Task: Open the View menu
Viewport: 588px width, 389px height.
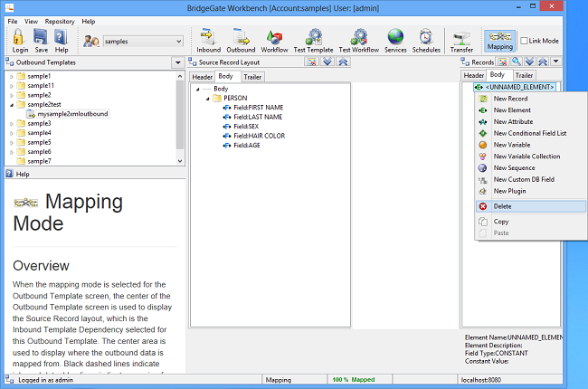Action: coord(31,22)
